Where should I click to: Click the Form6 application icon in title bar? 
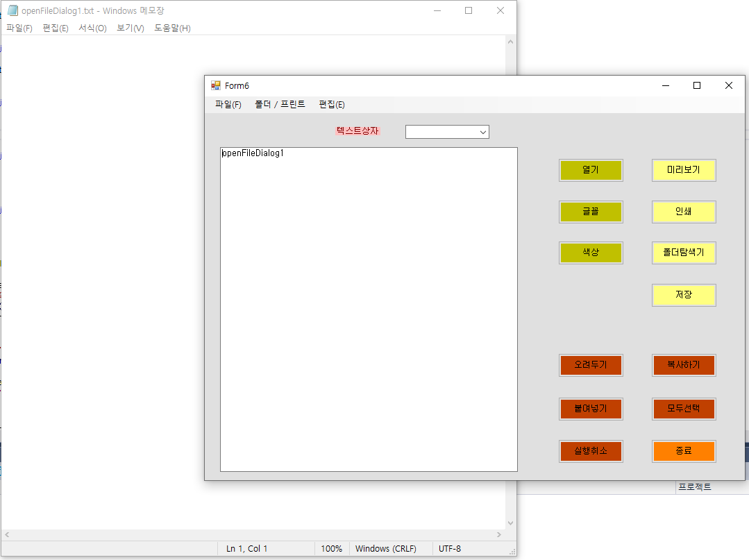214,85
